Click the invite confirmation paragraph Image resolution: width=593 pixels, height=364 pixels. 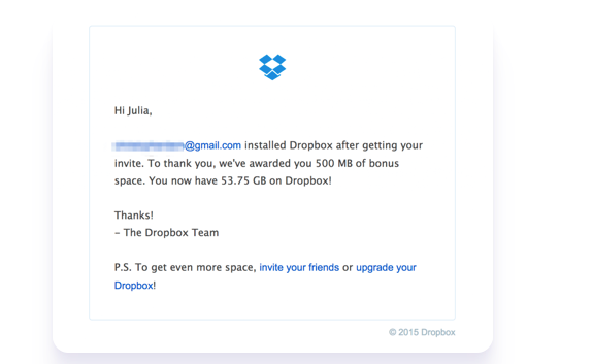[x=268, y=163]
